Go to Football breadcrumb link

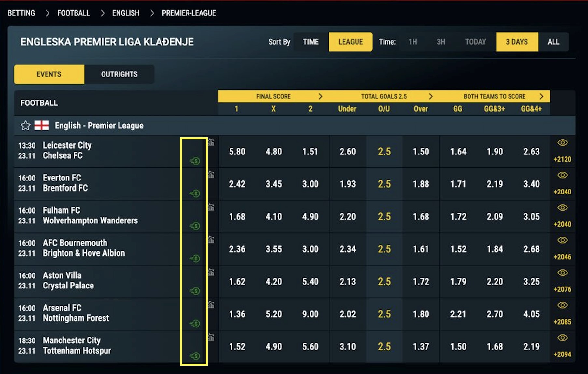point(74,13)
